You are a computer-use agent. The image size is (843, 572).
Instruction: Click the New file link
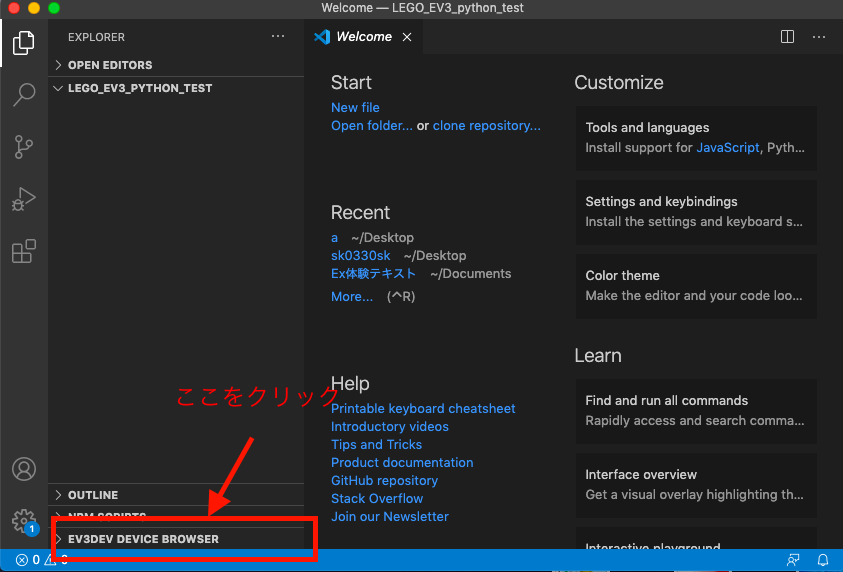pyautogui.click(x=355, y=107)
